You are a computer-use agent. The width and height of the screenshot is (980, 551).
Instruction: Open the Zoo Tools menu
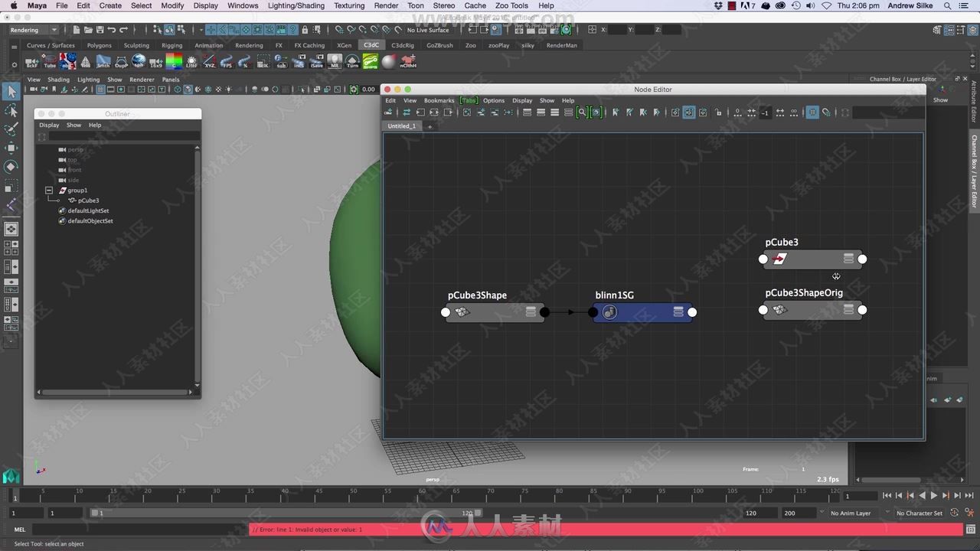pos(511,5)
